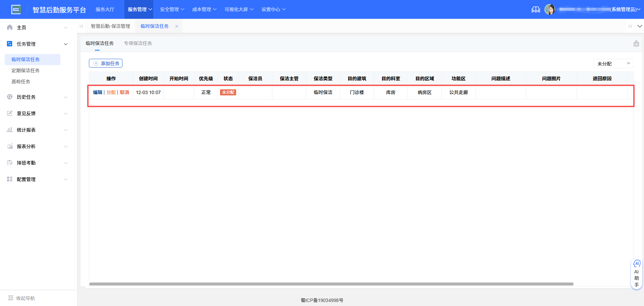Toggle 收起导航 to collapse the sidebar
The width and height of the screenshot is (644, 306).
21,298
